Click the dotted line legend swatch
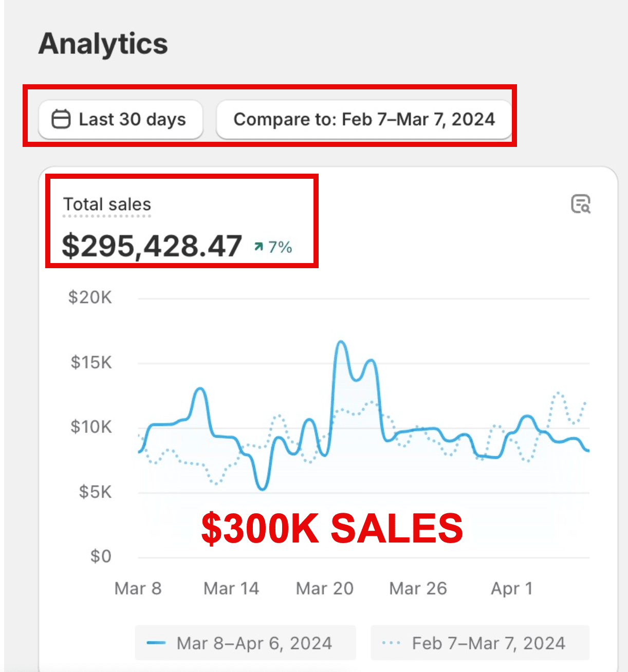The width and height of the screenshot is (628, 672). click(x=391, y=643)
